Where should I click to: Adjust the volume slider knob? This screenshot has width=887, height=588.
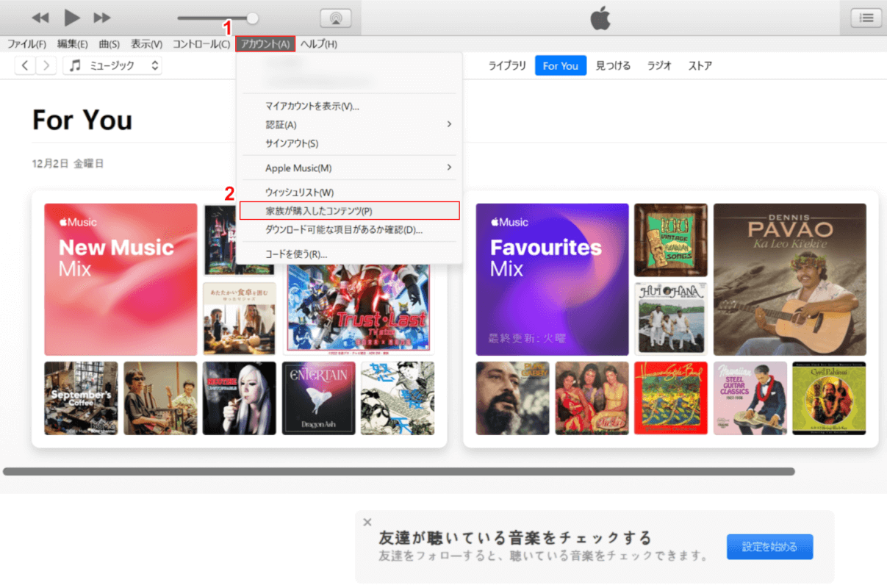click(252, 18)
